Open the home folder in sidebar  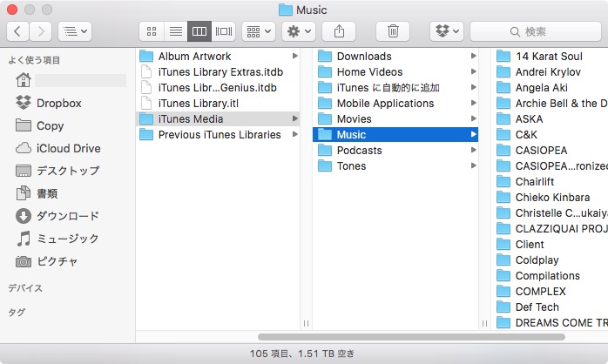coord(71,80)
